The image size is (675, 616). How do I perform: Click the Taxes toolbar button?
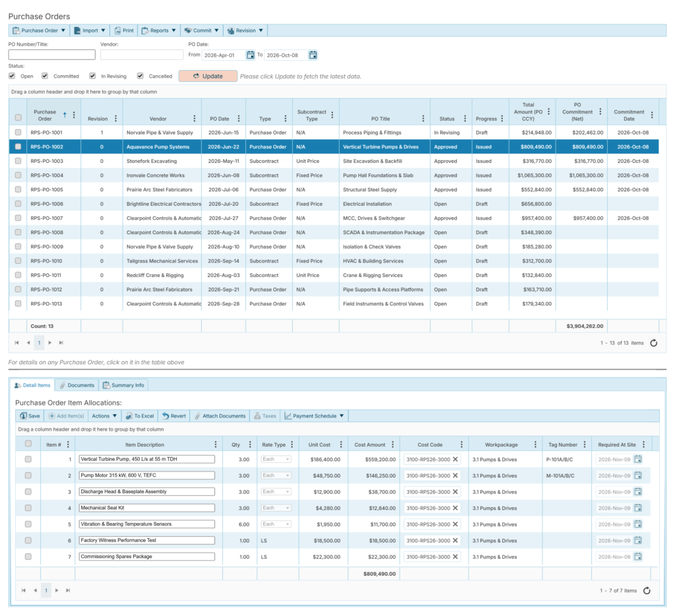pyautogui.click(x=265, y=416)
